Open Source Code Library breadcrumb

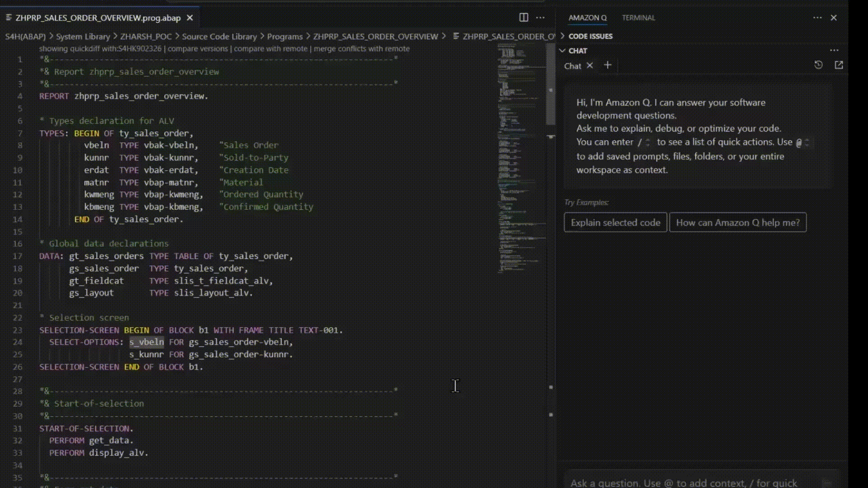[x=219, y=37]
